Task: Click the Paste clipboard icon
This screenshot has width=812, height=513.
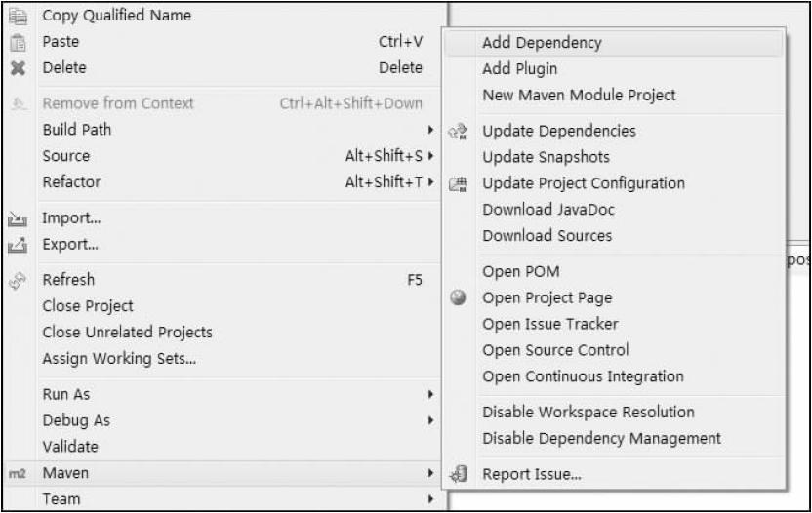Action: point(16,42)
